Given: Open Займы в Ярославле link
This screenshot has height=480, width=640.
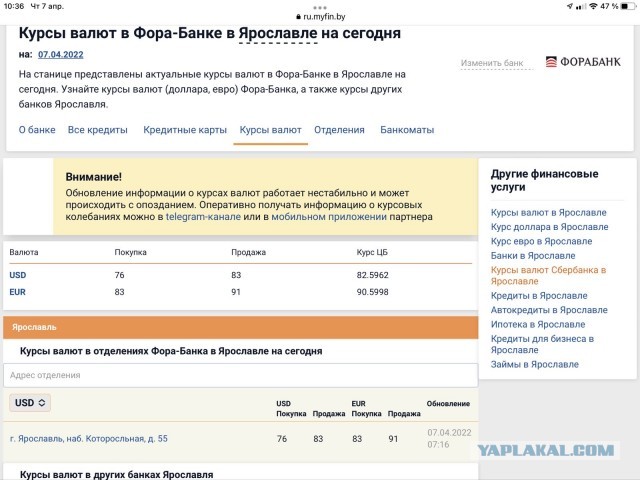Looking at the screenshot, I should click(534, 364).
